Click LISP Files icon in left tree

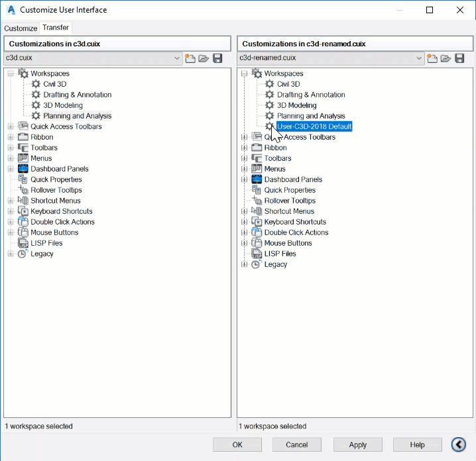23,243
